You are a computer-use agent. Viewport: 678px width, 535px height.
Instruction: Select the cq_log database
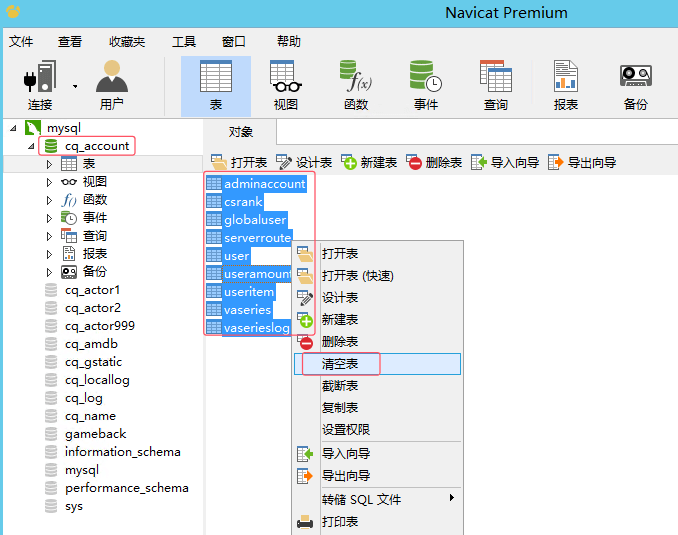[74, 398]
